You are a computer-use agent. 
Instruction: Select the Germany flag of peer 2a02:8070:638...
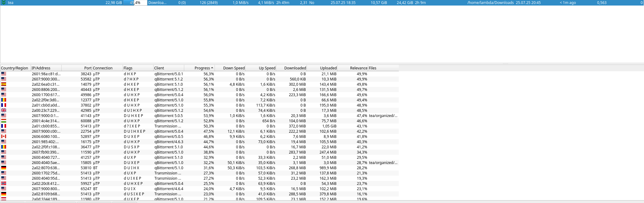click(4, 168)
